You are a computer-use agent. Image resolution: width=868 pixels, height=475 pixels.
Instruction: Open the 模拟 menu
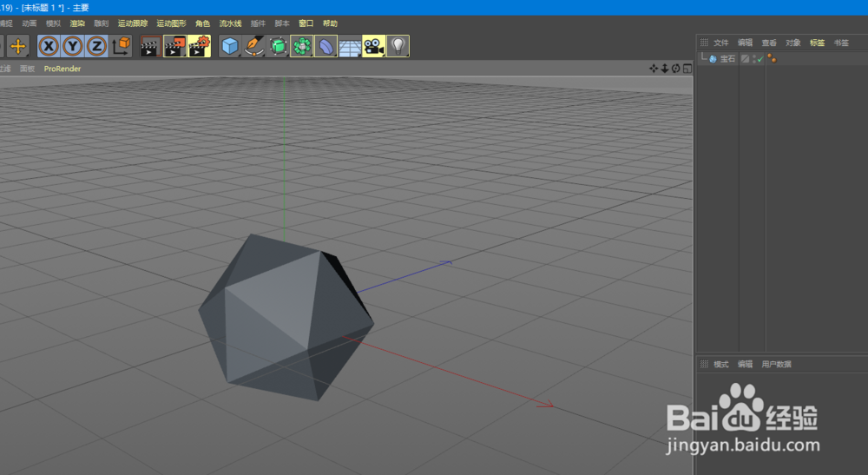(x=53, y=23)
